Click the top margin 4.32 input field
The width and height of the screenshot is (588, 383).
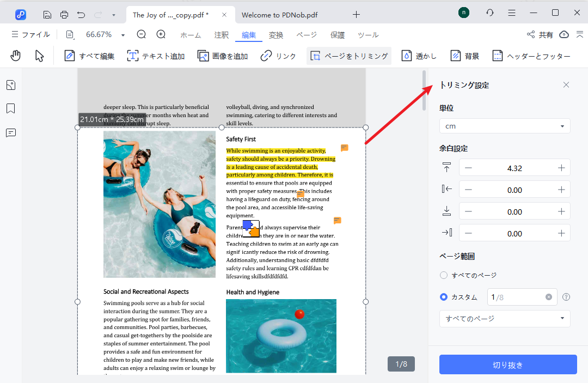pos(514,168)
